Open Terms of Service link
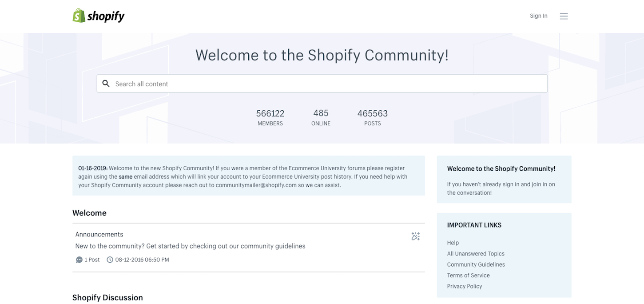644x304 pixels. (x=468, y=276)
